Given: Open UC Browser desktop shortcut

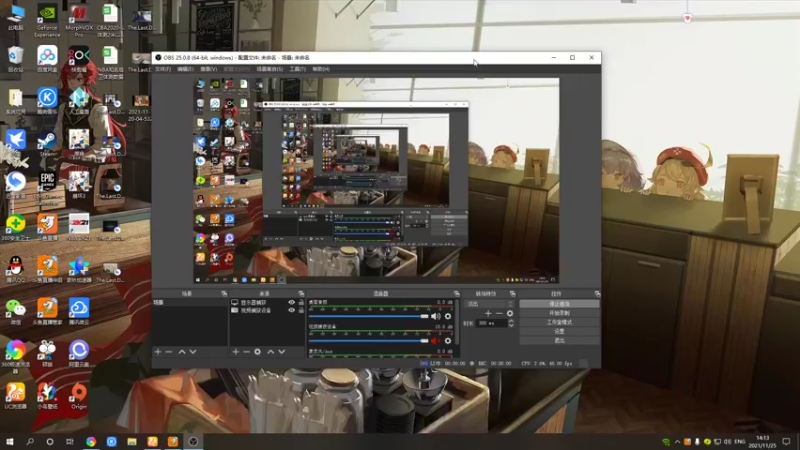Looking at the screenshot, I should pyautogui.click(x=15, y=396).
